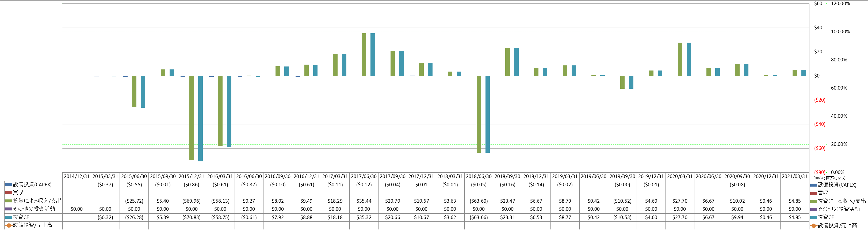Select the ($0.08) CAPEX cell
This screenshot has height=230, width=868.
pyautogui.click(x=737, y=185)
